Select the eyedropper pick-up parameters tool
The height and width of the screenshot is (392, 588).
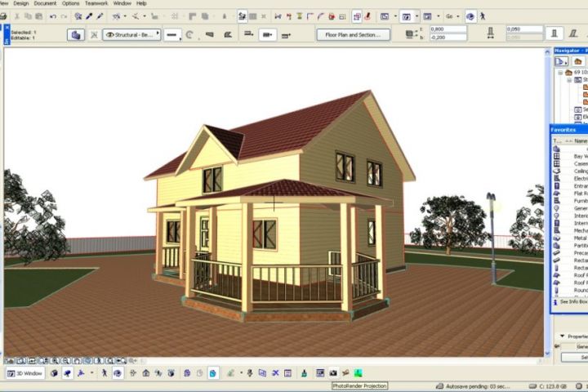point(89,16)
